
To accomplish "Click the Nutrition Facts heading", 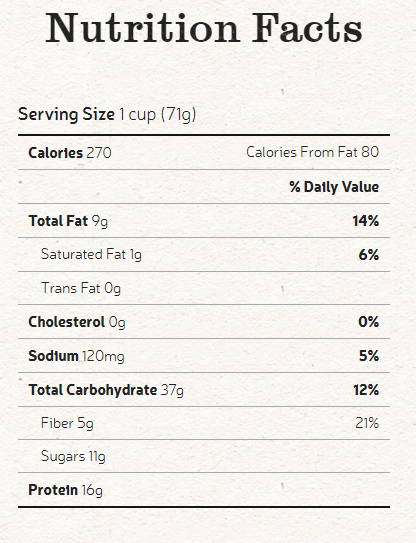I will pyautogui.click(x=204, y=28).
